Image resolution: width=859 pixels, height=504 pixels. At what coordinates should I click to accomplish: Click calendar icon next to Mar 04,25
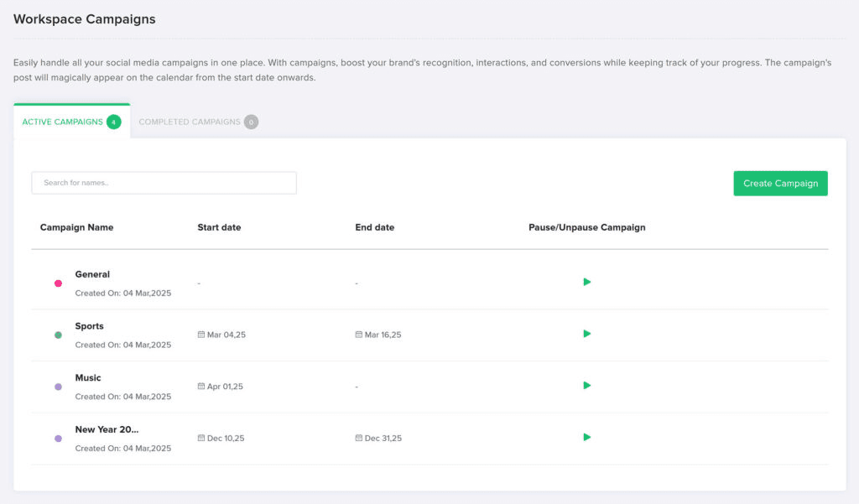[x=201, y=334]
